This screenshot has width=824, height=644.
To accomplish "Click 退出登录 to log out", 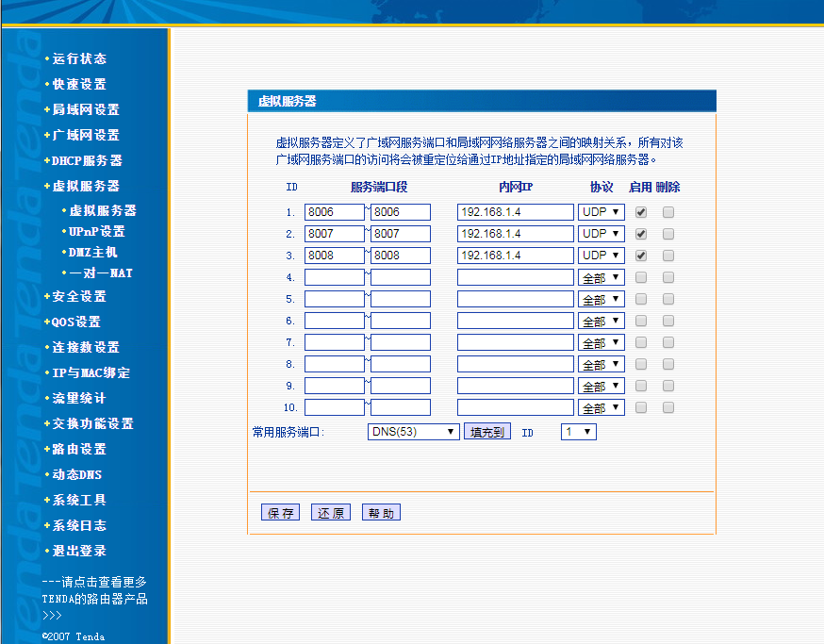I will point(79,551).
